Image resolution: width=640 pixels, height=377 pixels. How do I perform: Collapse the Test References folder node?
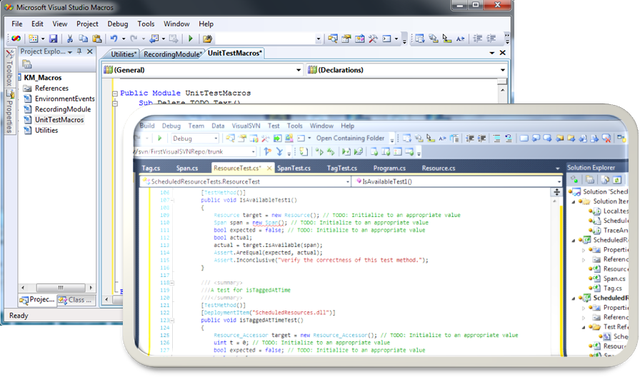(583, 327)
